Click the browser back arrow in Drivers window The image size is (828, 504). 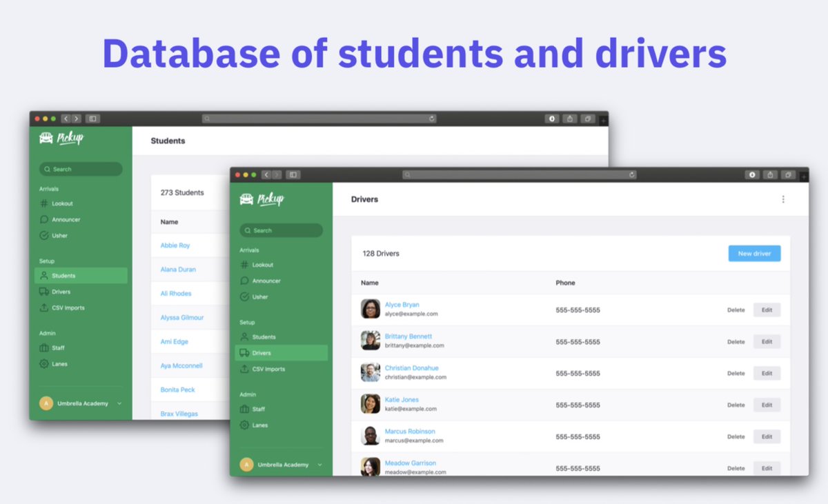click(266, 175)
